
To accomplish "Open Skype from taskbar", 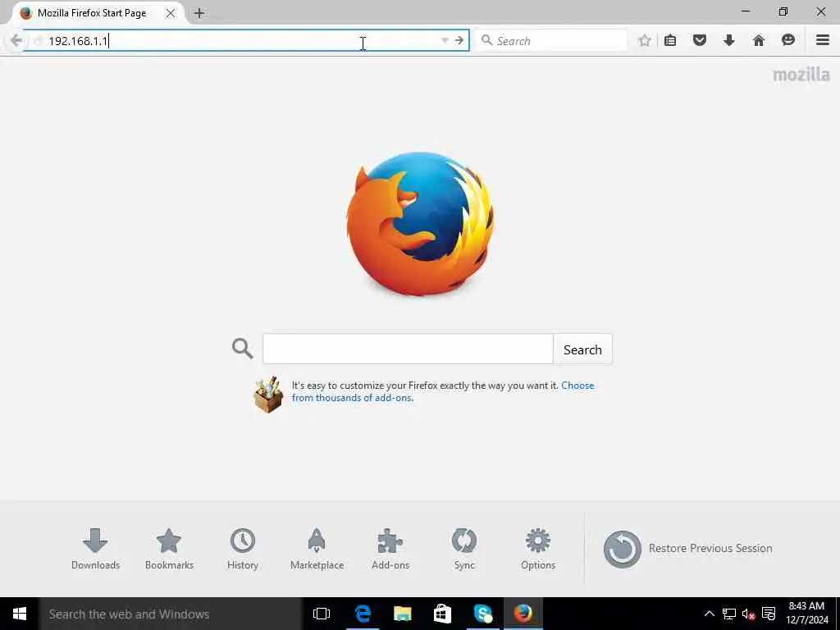I will tap(482, 614).
